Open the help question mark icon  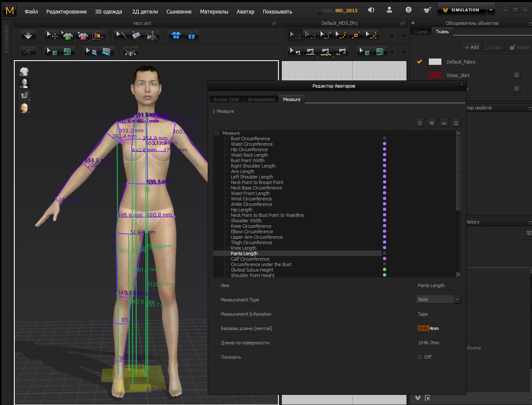pos(408,10)
